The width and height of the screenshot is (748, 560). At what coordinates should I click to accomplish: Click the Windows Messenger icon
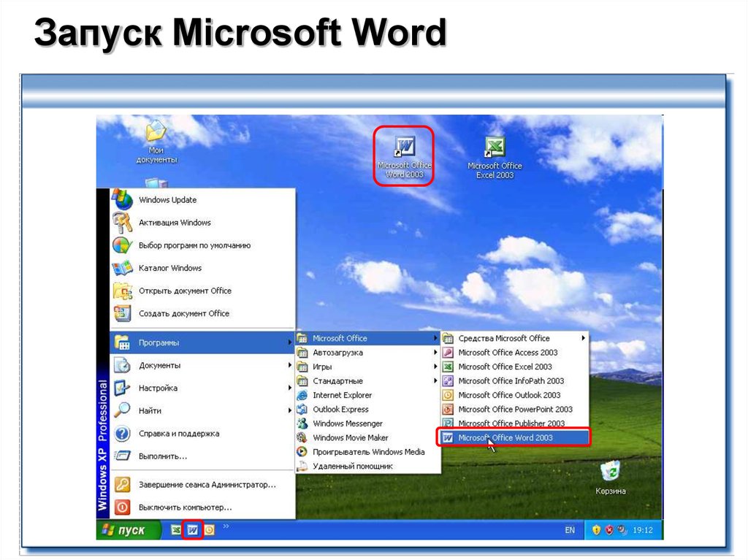pyautogui.click(x=302, y=423)
